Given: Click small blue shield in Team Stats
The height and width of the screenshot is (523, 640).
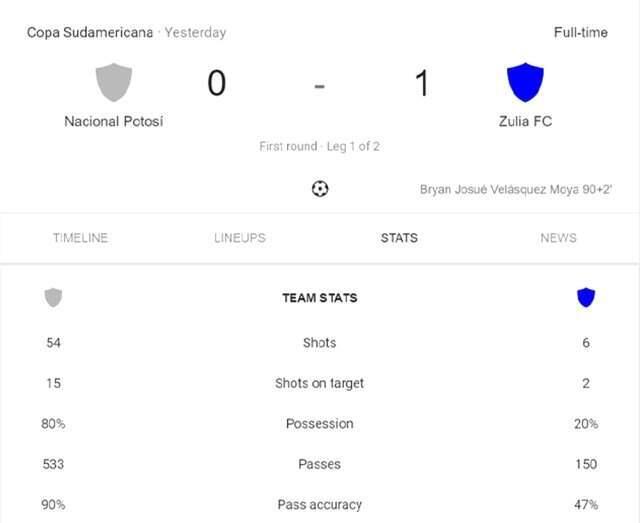Looking at the screenshot, I should [586, 297].
